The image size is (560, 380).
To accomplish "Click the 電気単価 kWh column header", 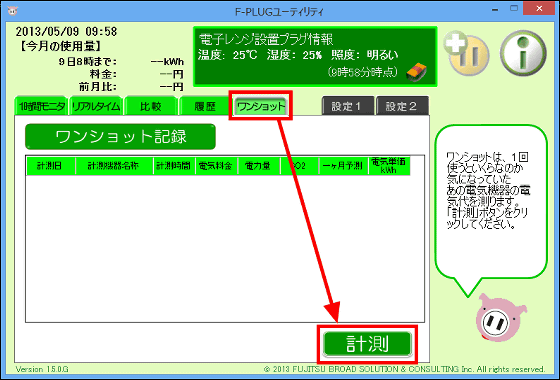I will (x=389, y=166).
